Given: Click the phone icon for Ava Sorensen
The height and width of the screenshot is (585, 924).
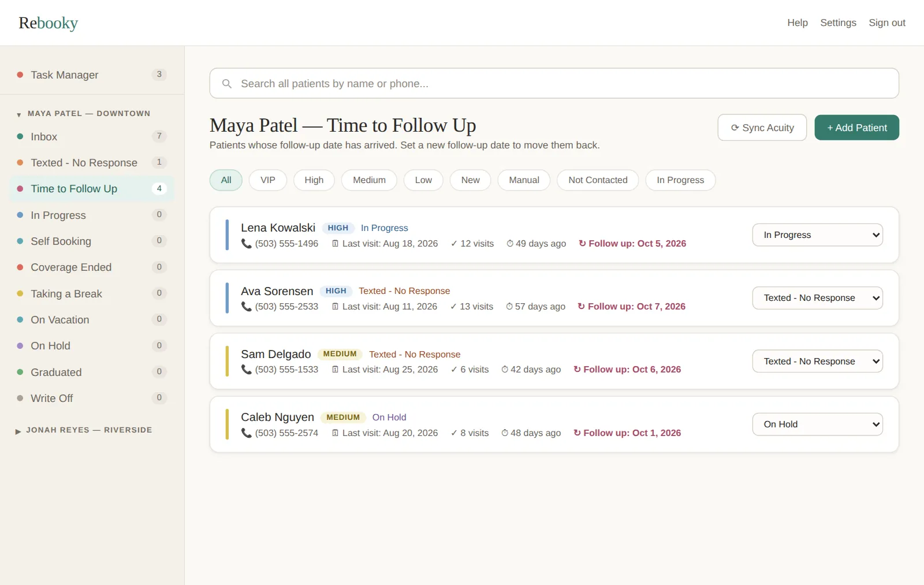Looking at the screenshot, I should [x=246, y=307].
